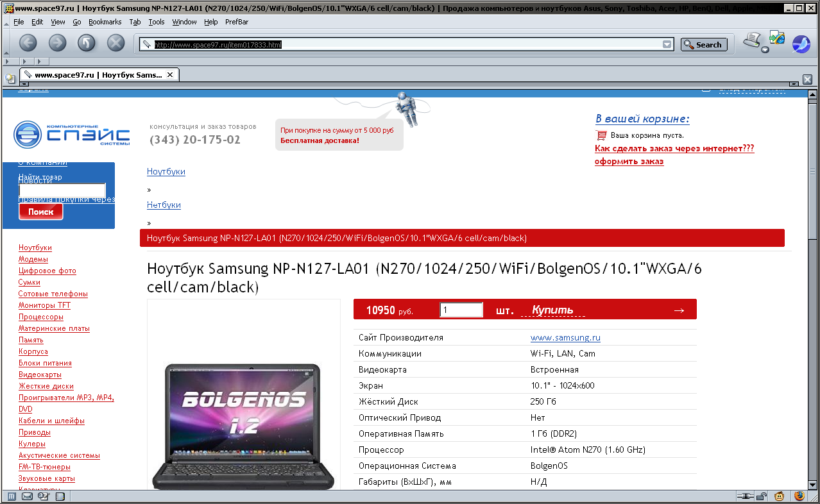
Task: Open the Нетбуки breadcrumb link
Action: tap(164, 205)
